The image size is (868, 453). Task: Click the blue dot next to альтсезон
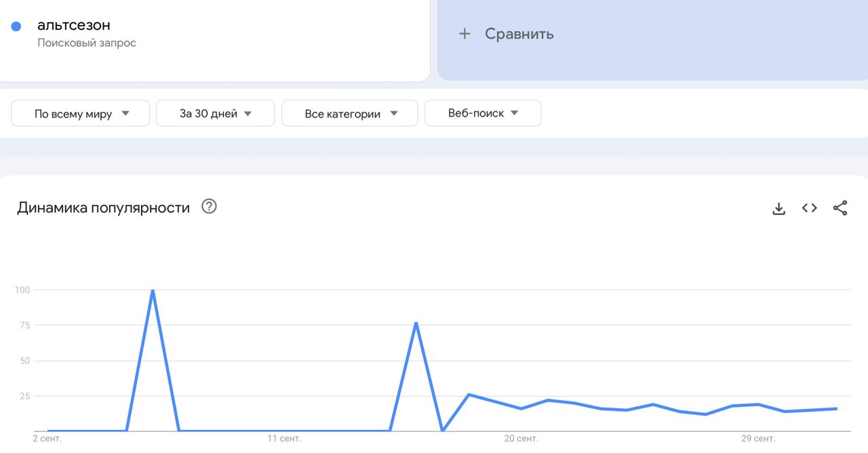coord(16,26)
